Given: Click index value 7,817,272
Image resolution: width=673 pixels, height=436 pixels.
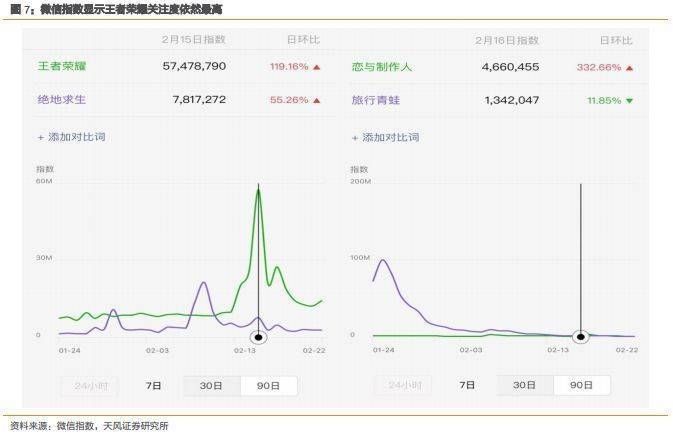Looking at the screenshot, I should [x=199, y=100].
